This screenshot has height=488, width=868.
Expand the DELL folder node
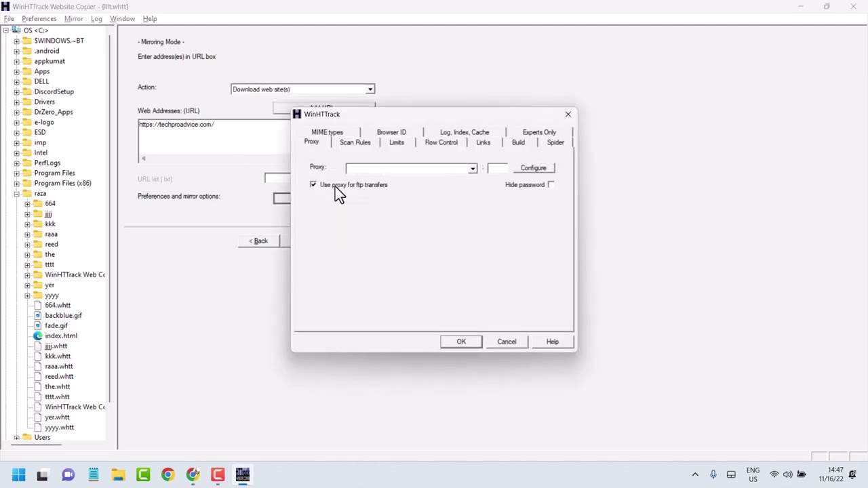click(17, 81)
